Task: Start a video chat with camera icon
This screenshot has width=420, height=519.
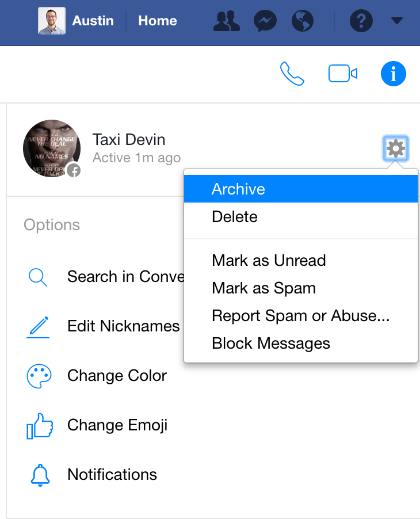Action: 343,74
